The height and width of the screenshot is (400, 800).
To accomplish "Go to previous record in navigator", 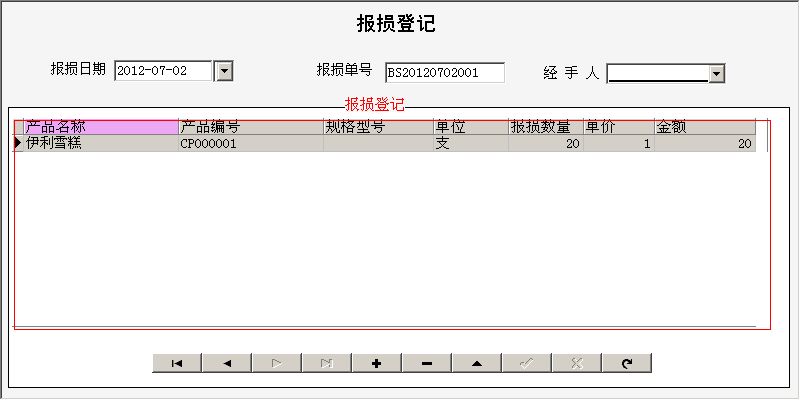I will click(227, 363).
